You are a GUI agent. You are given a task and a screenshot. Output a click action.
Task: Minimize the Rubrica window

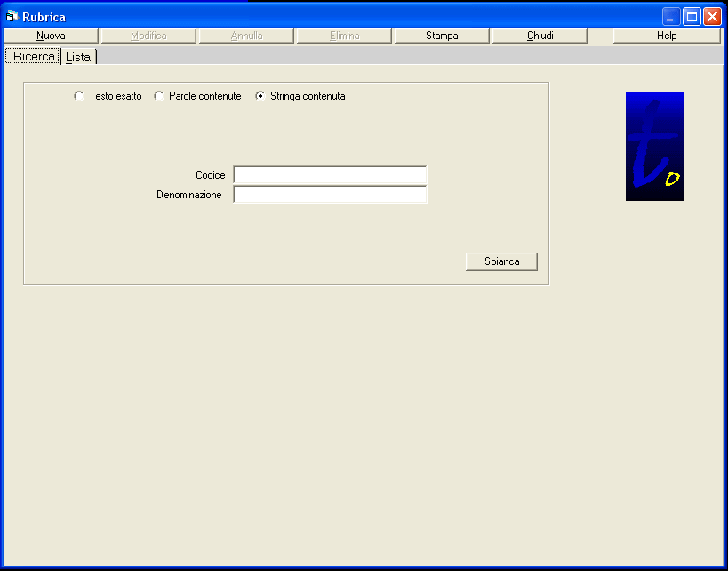(x=671, y=17)
